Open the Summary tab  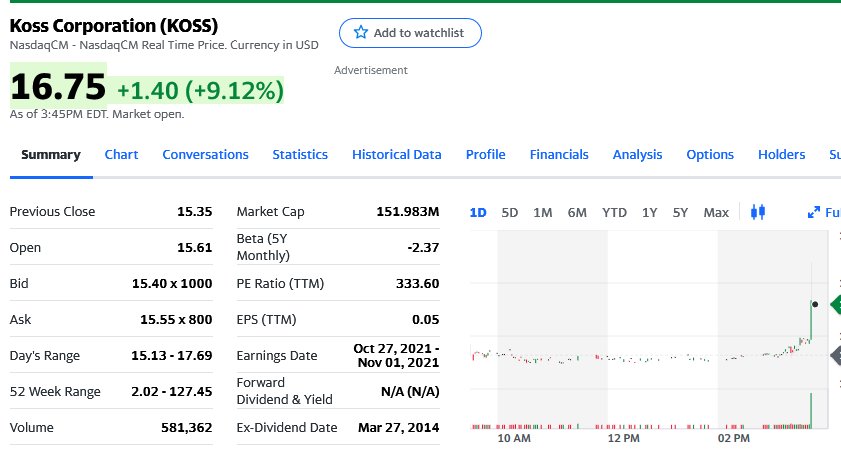point(51,154)
